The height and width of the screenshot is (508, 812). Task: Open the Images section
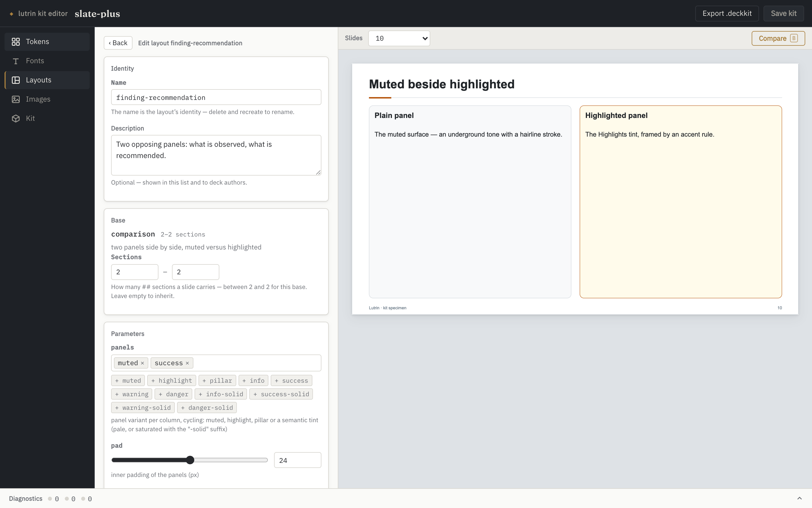tap(47, 99)
